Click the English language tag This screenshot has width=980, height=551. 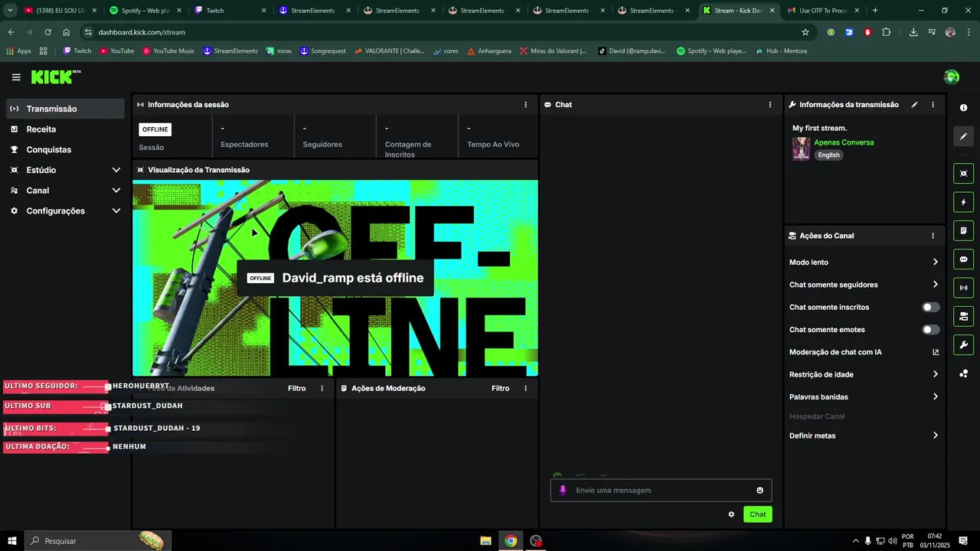(828, 155)
